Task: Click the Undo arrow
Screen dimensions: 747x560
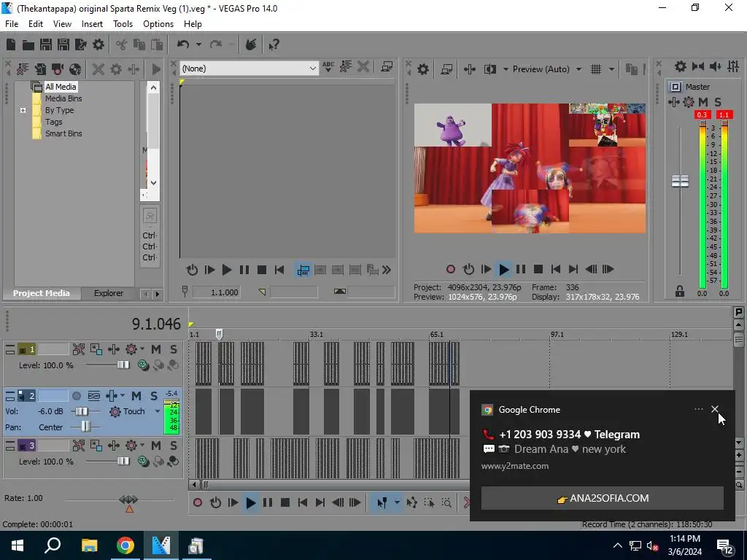Action: (x=182, y=44)
